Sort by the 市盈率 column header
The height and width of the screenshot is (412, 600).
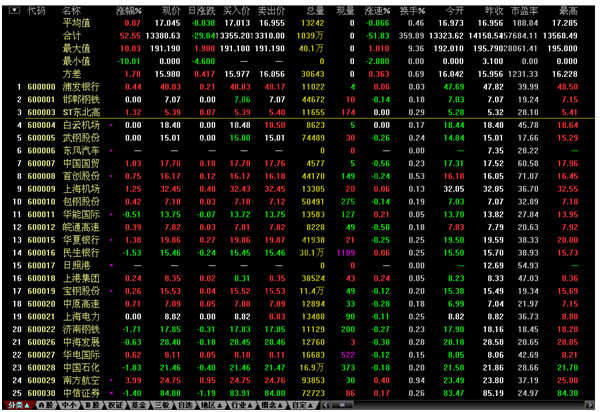pos(525,11)
